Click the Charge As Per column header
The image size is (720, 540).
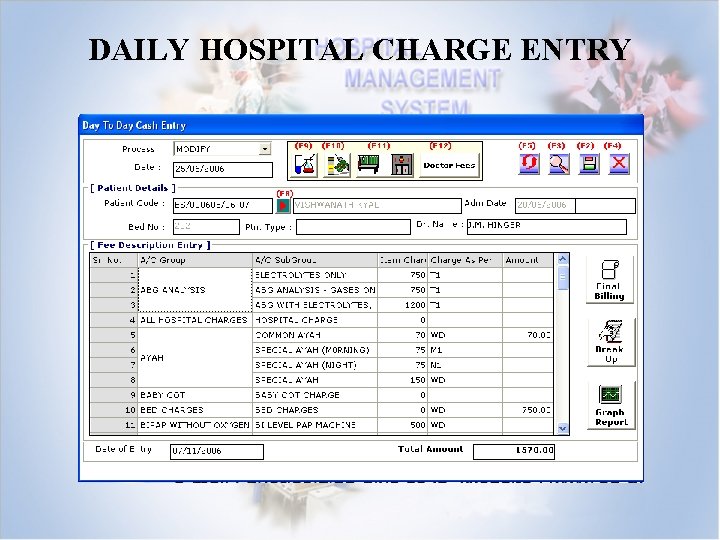[465, 260]
